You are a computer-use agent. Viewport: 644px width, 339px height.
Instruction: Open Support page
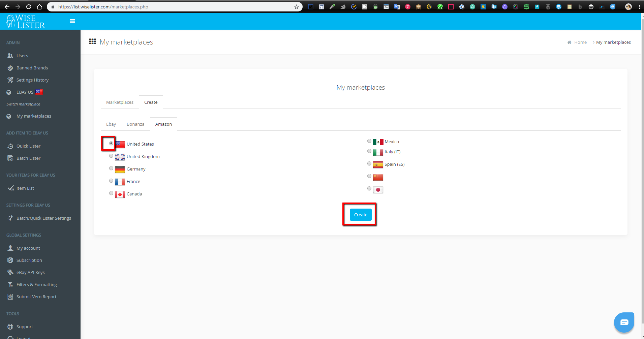click(x=25, y=327)
